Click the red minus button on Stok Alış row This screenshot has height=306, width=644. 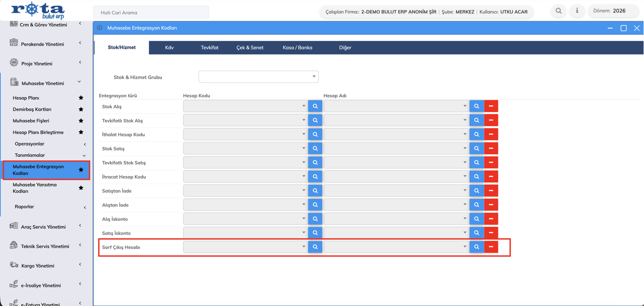pos(491,106)
